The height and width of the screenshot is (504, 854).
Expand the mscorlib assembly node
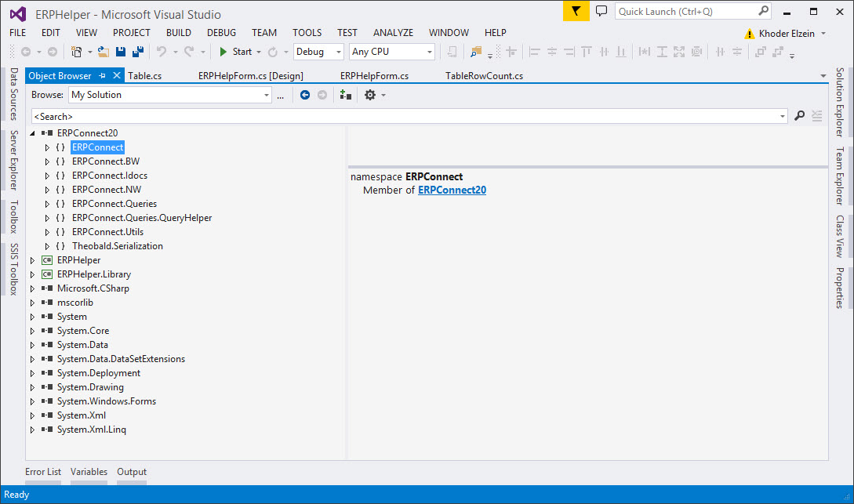pos(32,303)
